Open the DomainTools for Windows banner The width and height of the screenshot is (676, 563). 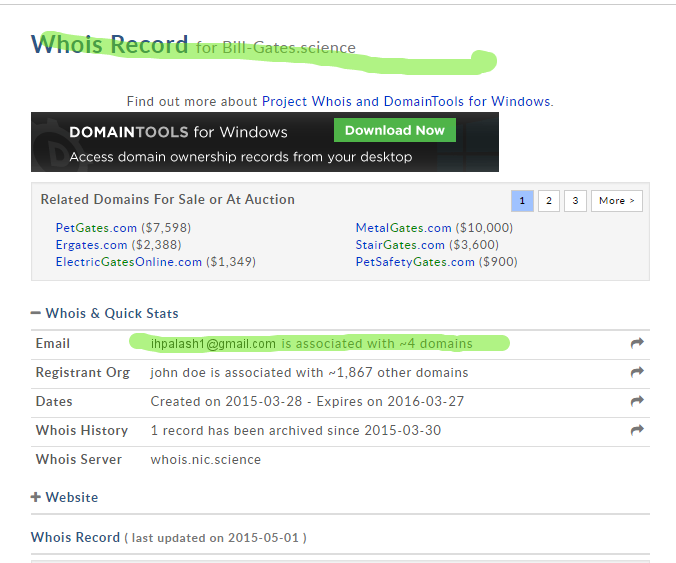click(x=265, y=142)
